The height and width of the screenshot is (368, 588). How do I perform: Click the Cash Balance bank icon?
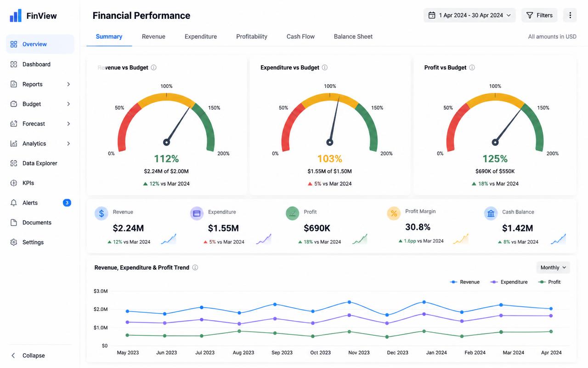coord(491,213)
